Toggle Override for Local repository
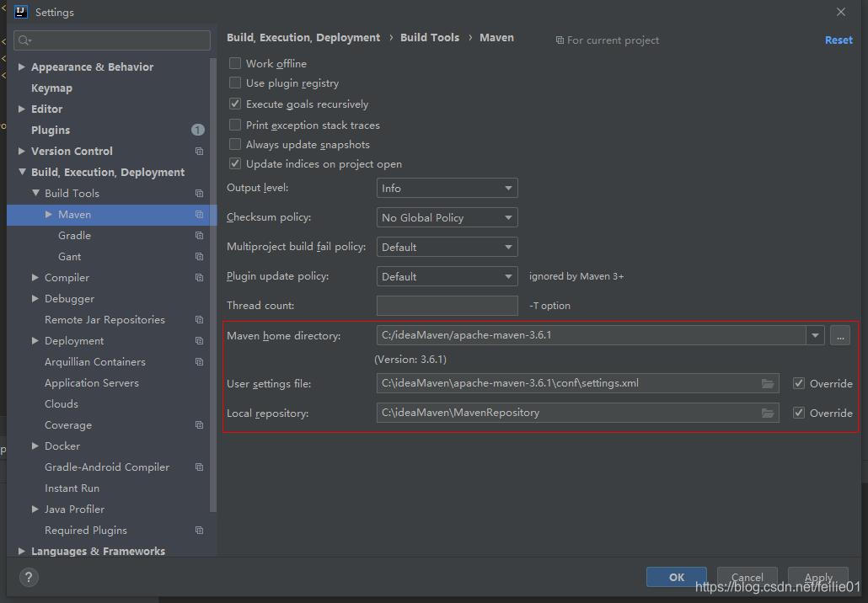This screenshot has height=603, width=868. coord(799,413)
